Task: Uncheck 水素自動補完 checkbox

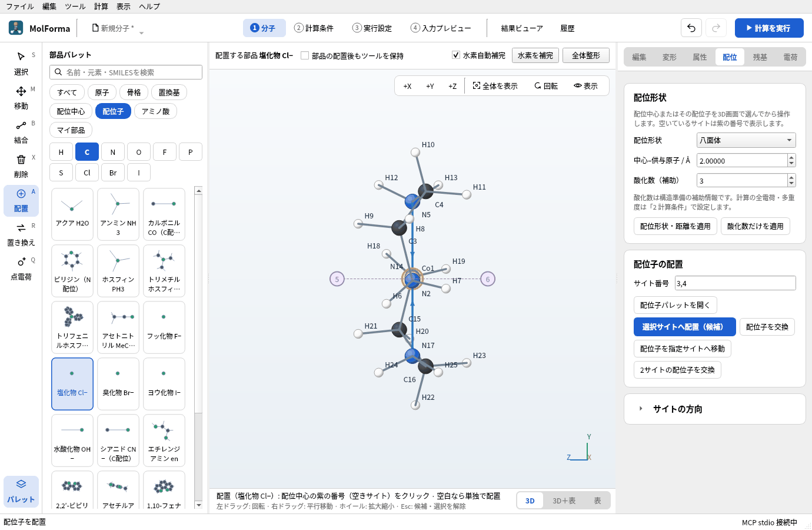Action: tap(456, 55)
